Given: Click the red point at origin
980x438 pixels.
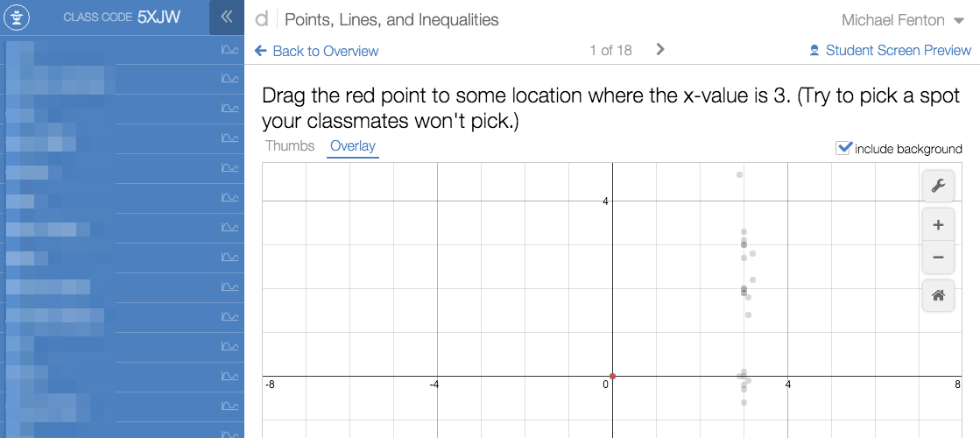Looking at the screenshot, I should pyautogui.click(x=612, y=376).
